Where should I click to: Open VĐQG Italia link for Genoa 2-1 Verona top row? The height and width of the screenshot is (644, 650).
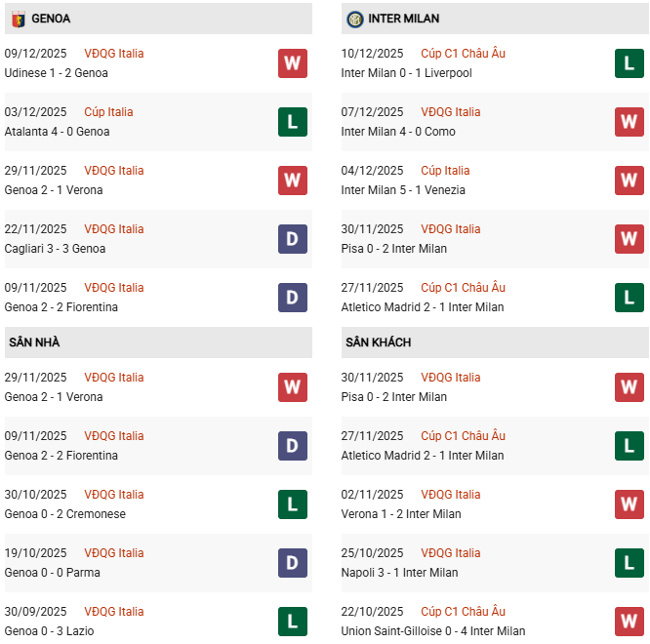[113, 171]
